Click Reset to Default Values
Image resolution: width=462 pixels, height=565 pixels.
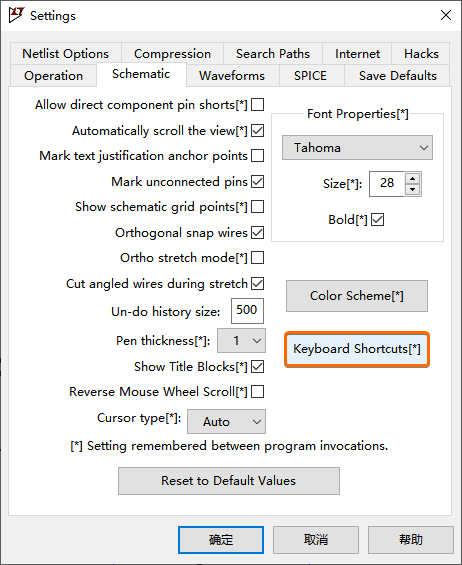[229, 481]
